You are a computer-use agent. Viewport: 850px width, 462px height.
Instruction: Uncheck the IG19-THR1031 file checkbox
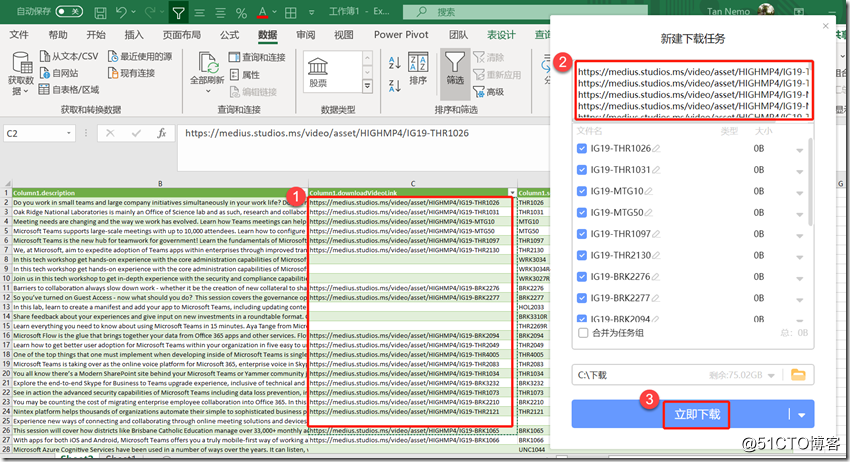pos(582,170)
